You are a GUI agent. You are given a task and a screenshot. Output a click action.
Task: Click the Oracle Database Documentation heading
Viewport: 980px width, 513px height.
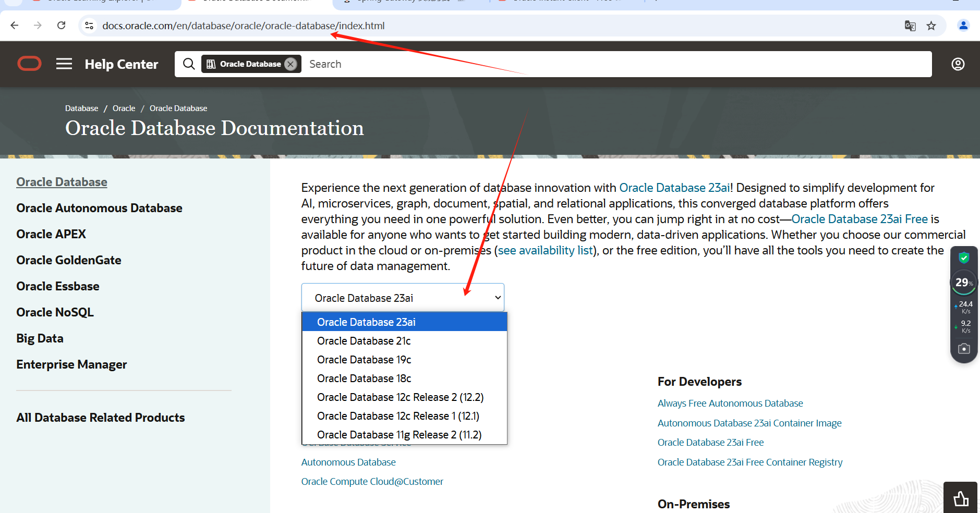tap(214, 128)
